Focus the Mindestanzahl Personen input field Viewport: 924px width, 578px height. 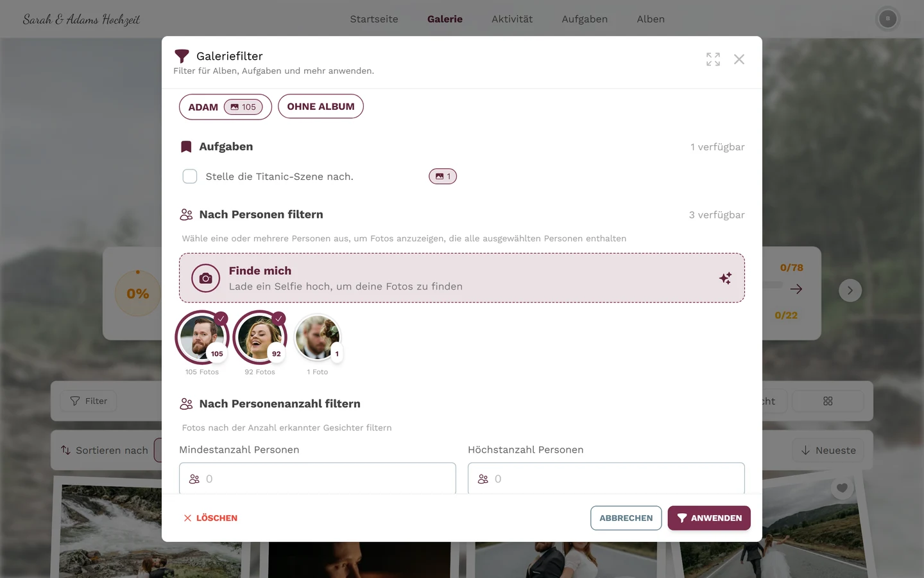[x=318, y=478]
